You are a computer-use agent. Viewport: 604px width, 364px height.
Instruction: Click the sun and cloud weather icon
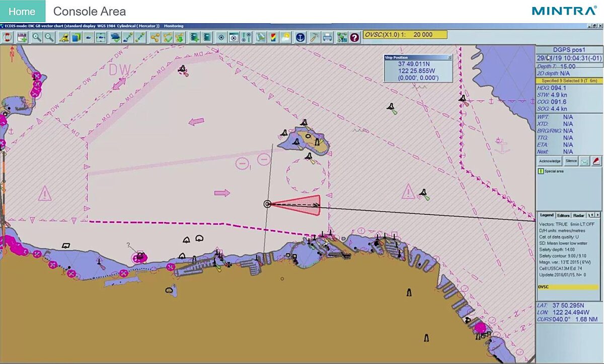[x=285, y=37]
